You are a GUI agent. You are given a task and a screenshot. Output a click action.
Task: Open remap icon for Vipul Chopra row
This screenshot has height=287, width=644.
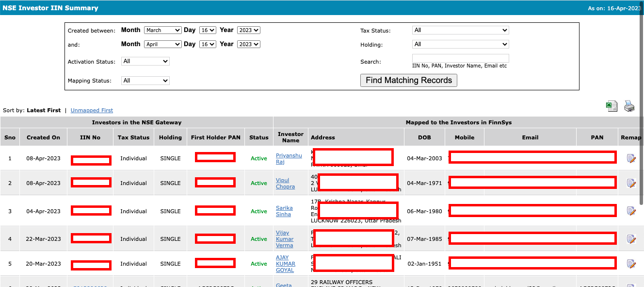tap(631, 183)
